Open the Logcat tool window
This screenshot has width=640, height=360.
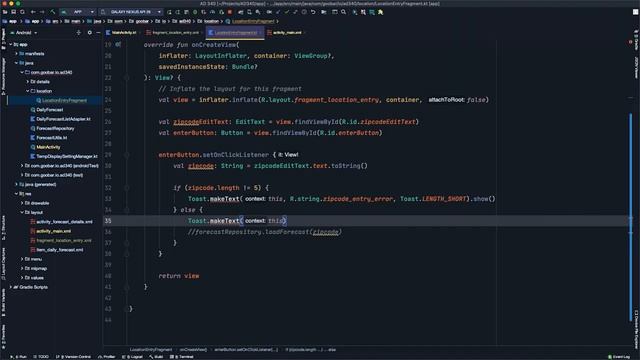pyautogui.click(x=133, y=357)
